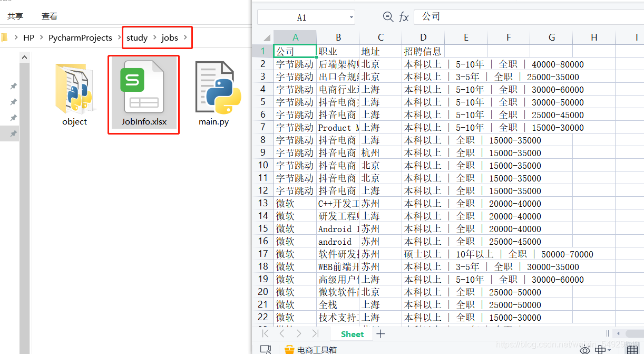Click cell A1 containing 公司
The height and width of the screenshot is (354, 644).
coord(295,51)
